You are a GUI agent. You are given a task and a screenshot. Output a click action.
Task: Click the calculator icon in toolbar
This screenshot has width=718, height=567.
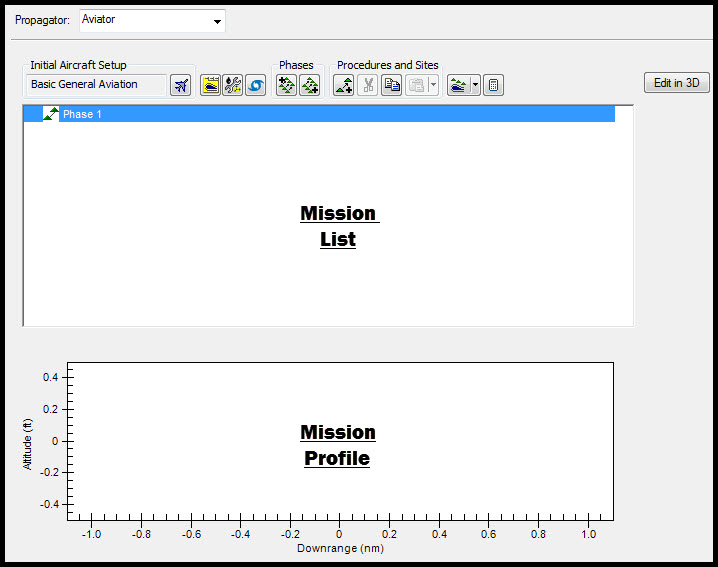tap(493, 85)
